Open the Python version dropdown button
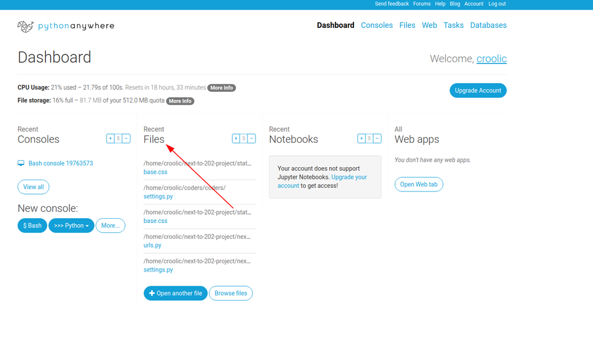The image size is (593, 364). tap(71, 226)
